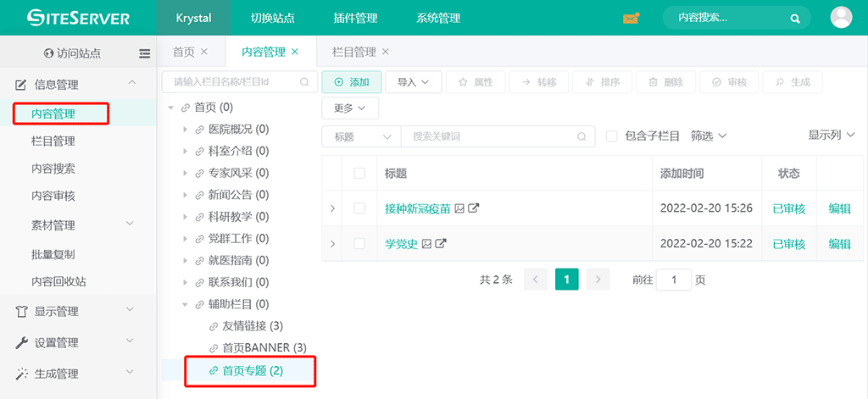868x399 pixels.
Task: Click image icon next to 学党史
Action: (427, 244)
